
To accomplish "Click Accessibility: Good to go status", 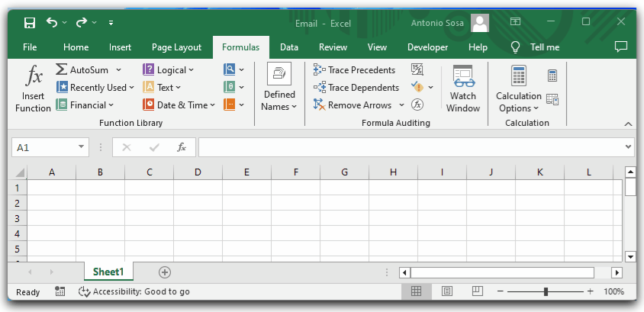I will tap(134, 291).
